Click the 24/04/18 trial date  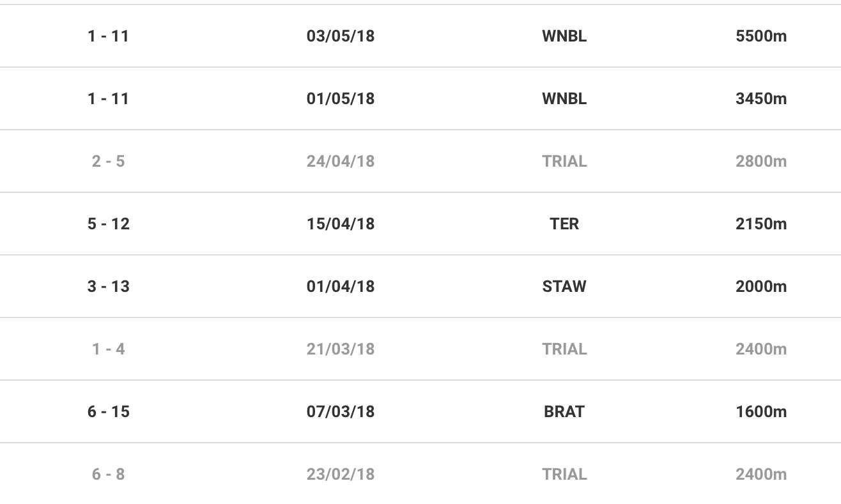pyautogui.click(x=340, y=162)
